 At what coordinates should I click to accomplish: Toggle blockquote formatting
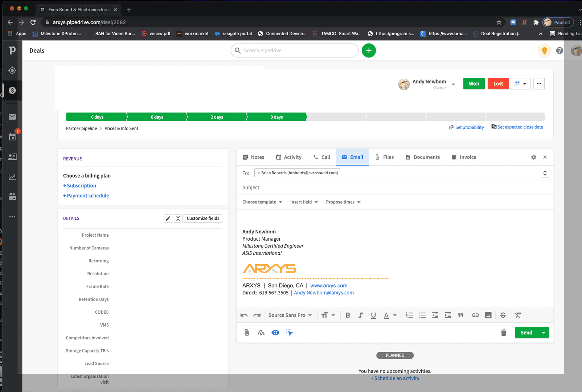461,315
